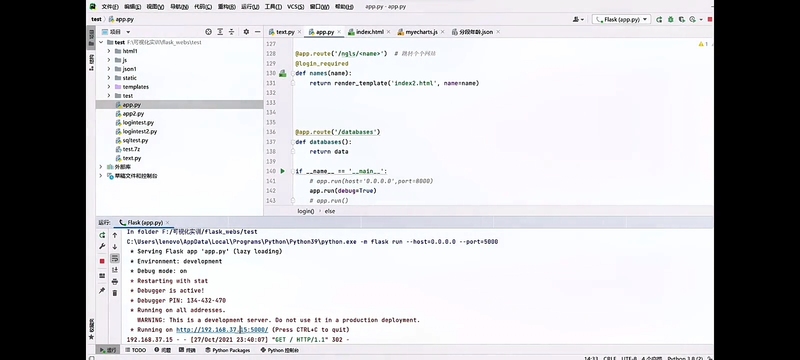Click gutter icon beside line 130
The height and width of the screenshot is (360, 800).
coord(283,73)
